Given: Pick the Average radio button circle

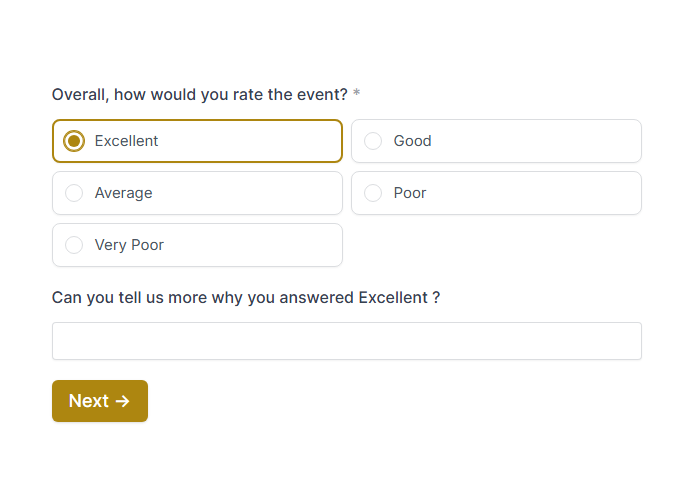Looking at the screenshot, I should (74, 193).
